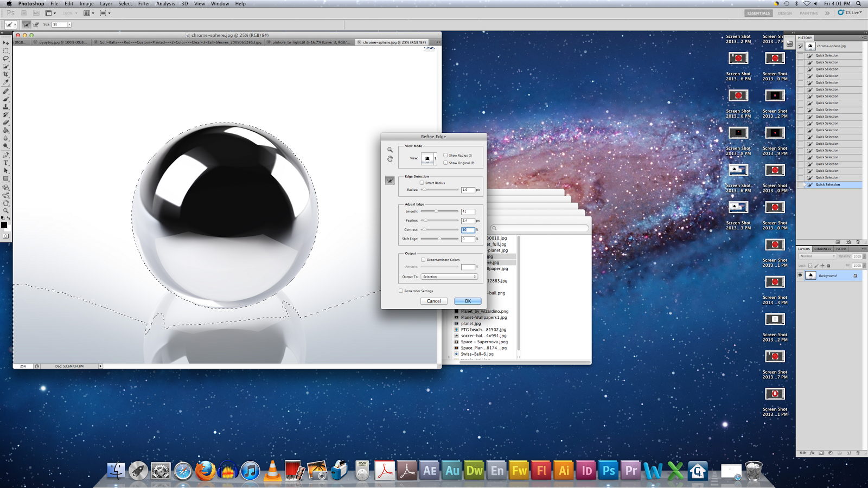This screenshot has width=868, height=488.
Task: Select the Paint Bucket tool
Action: pos(6,130)
